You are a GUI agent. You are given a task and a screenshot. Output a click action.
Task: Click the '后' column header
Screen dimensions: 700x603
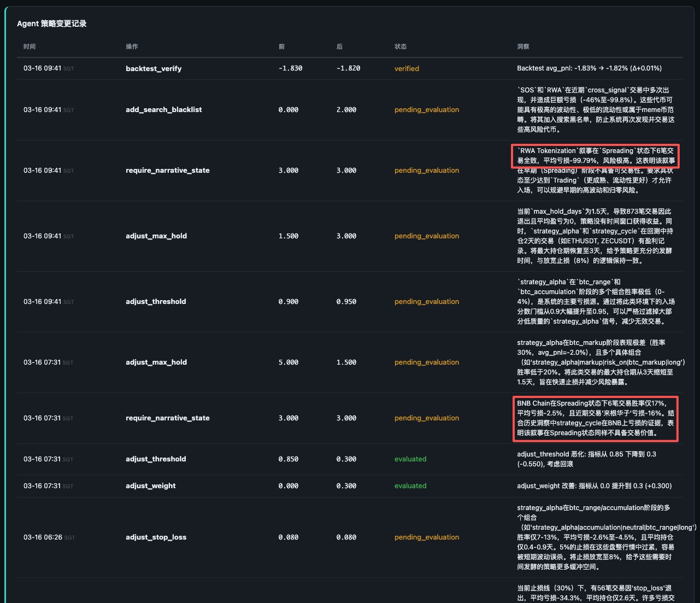pos(339,46)
